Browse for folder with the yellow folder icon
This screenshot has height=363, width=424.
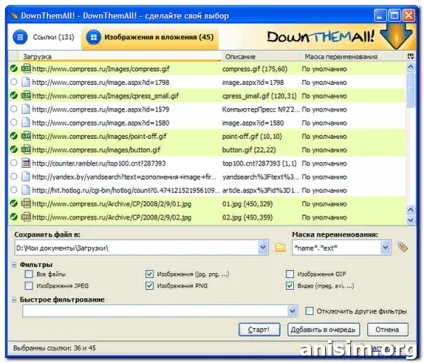280,248
